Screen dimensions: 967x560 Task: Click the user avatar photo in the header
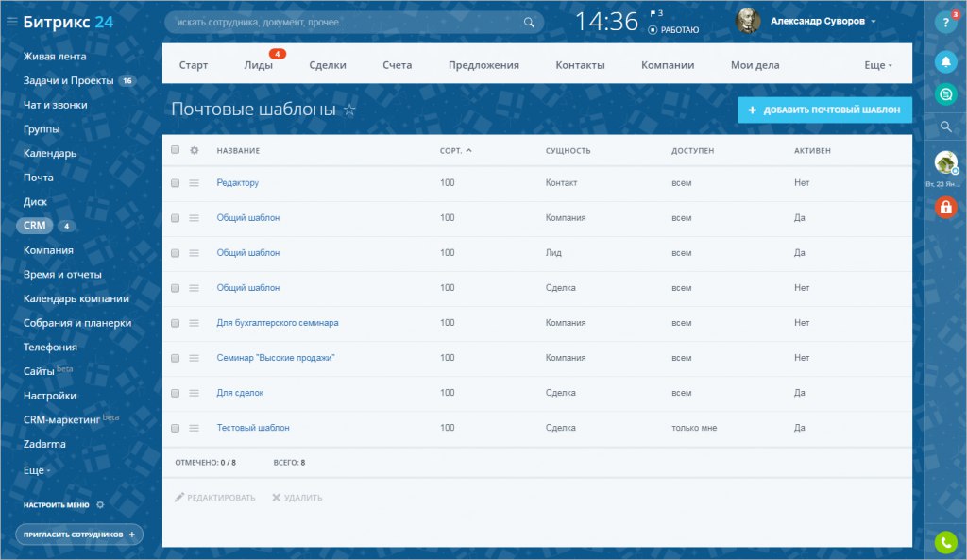coord(748,21)
